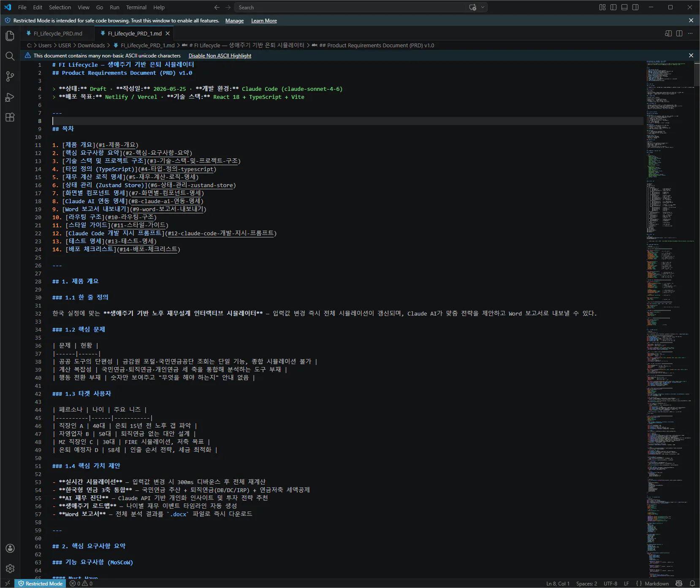Screen dimensions: 700x588
Task: Open the Accounts menu icon
Action: (10, 548)
